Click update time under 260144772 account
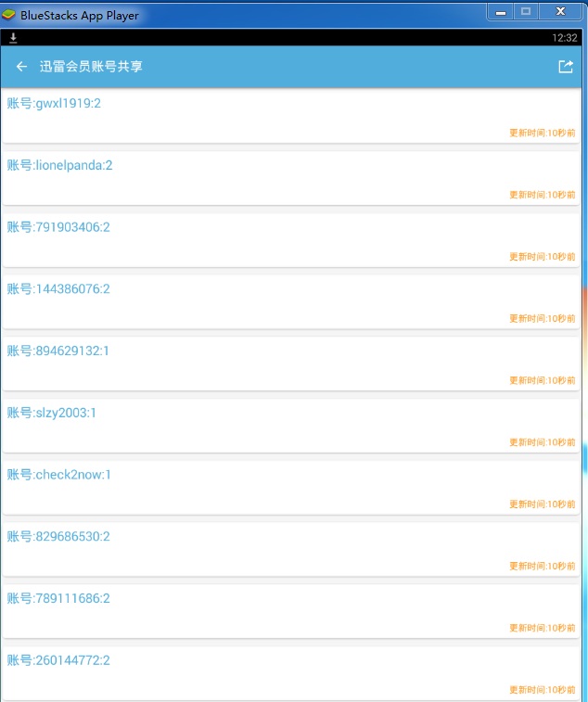The height and width of the screenshot is (702, 588). coord(543,689)
